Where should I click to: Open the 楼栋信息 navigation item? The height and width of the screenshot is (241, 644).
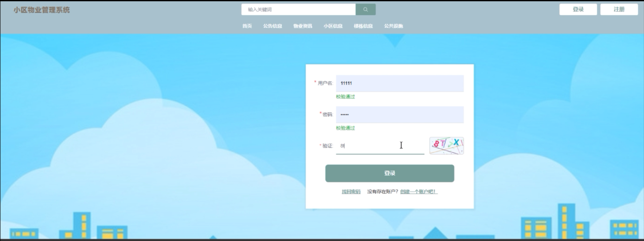(x=363, y=26)
